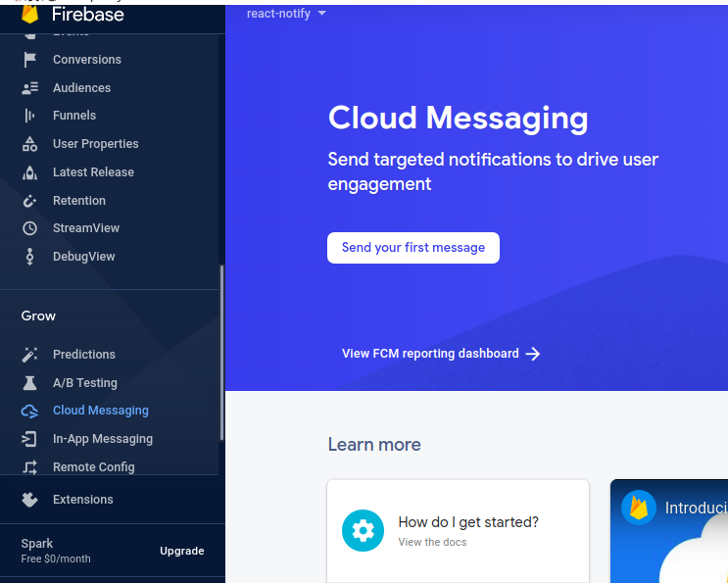Open Conversions flag icon

click(29, 60)
